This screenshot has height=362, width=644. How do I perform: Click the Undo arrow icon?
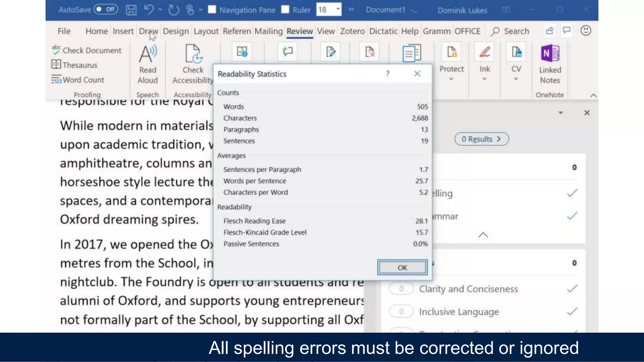(149, 10)
